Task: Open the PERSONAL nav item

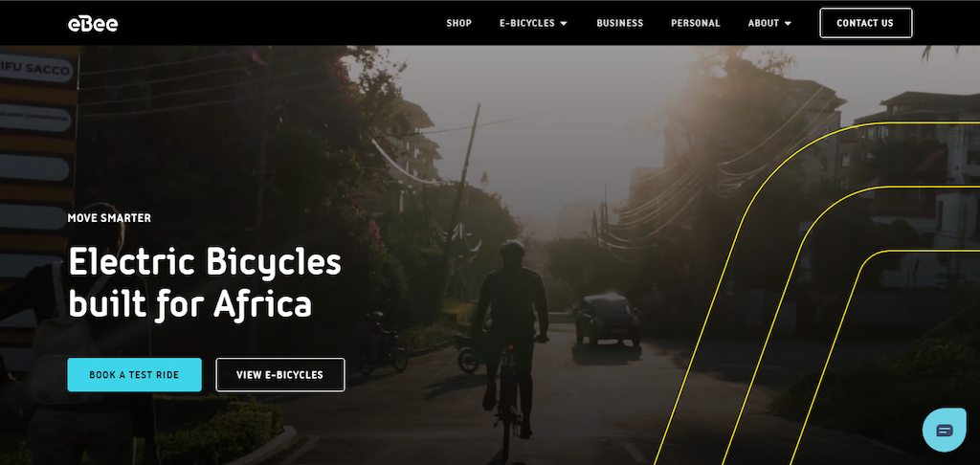Action: pos(696,23)
